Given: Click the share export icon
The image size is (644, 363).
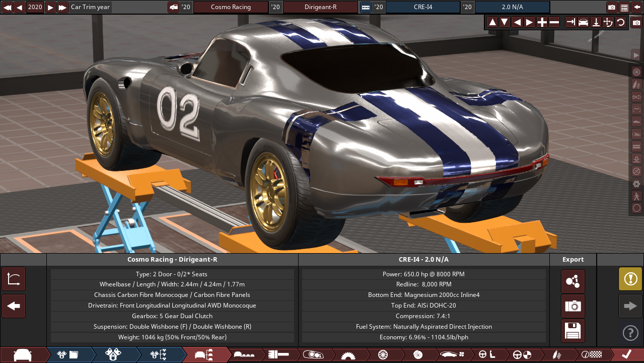Looking at the screenshot, I should (573, 281).
